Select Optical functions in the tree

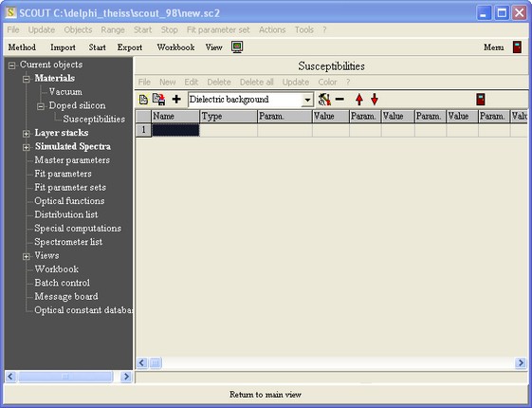(x=69, y=201)
